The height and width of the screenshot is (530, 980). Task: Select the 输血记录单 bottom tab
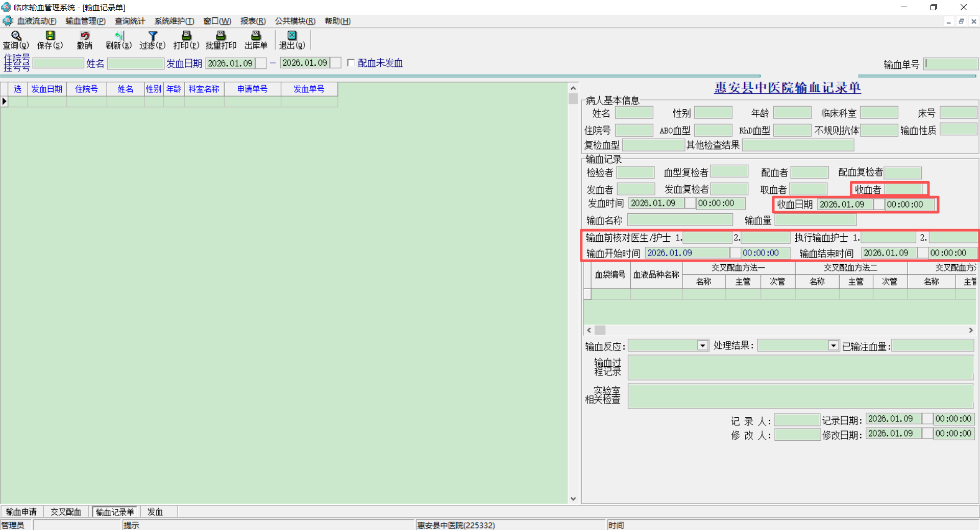[x=115, y=512]
